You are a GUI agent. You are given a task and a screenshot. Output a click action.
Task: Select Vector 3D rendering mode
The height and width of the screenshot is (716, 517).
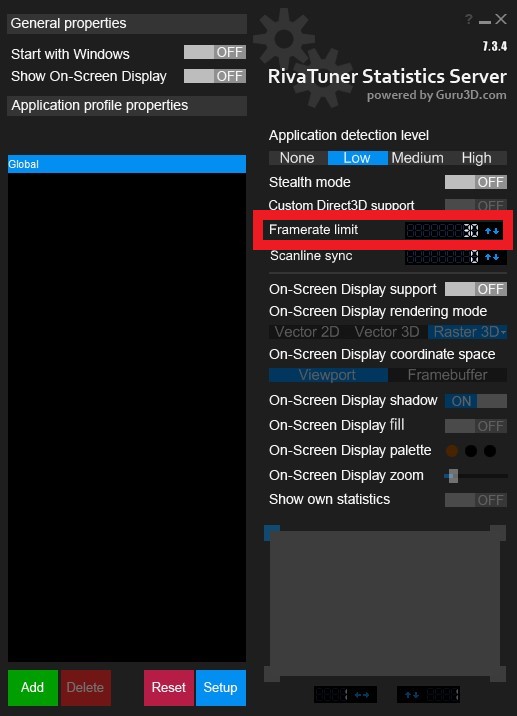coord(387,332)
